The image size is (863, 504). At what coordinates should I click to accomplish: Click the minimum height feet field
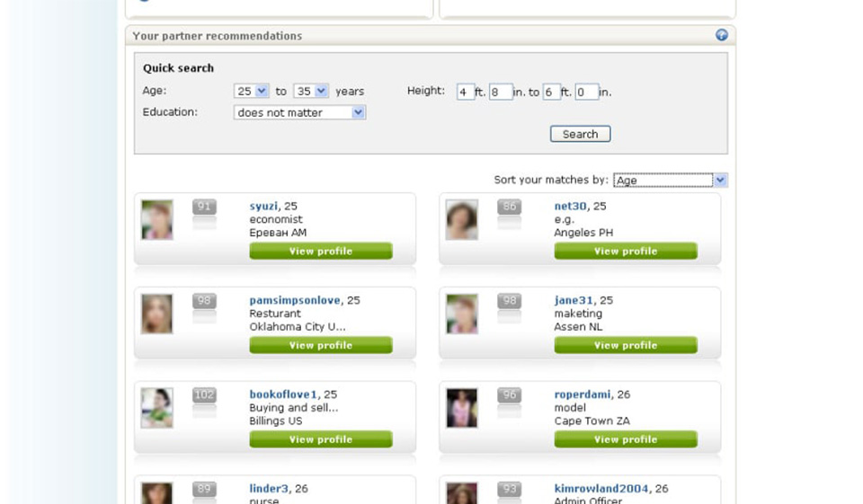[x=465, y=92]
